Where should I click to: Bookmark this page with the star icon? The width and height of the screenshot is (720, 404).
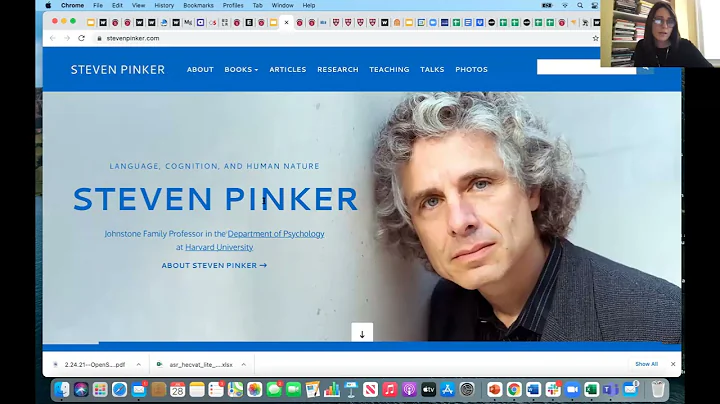(x=595, y=38)
